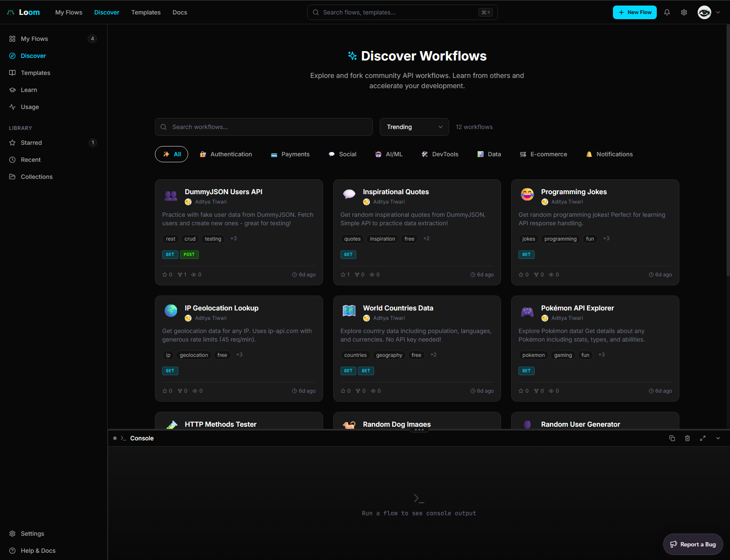Collapse the console panel with the chevron

click(718, 438)
